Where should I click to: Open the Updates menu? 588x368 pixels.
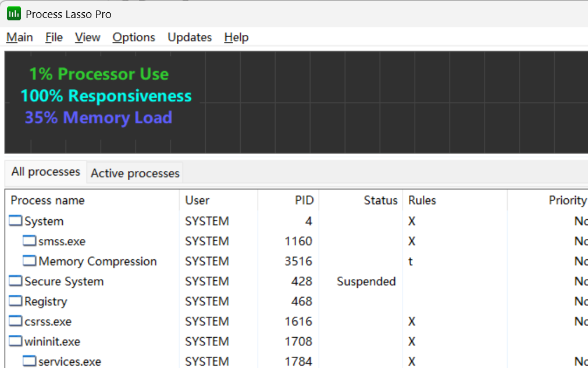190,37
